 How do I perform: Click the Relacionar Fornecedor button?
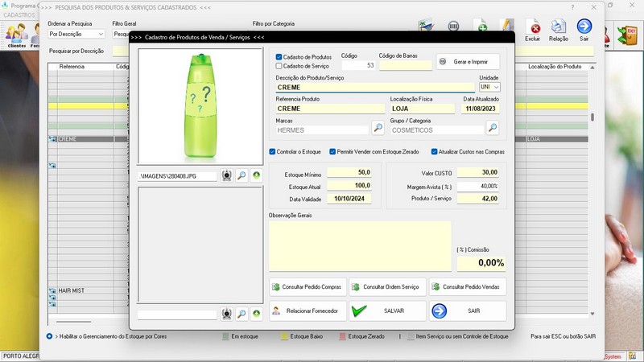coord(308,311)
